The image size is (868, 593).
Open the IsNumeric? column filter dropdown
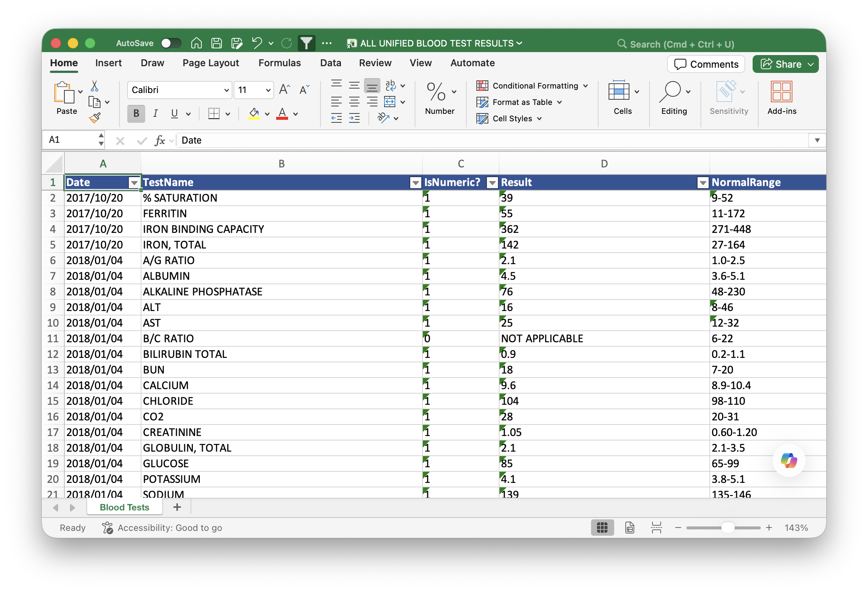point(493,183)
